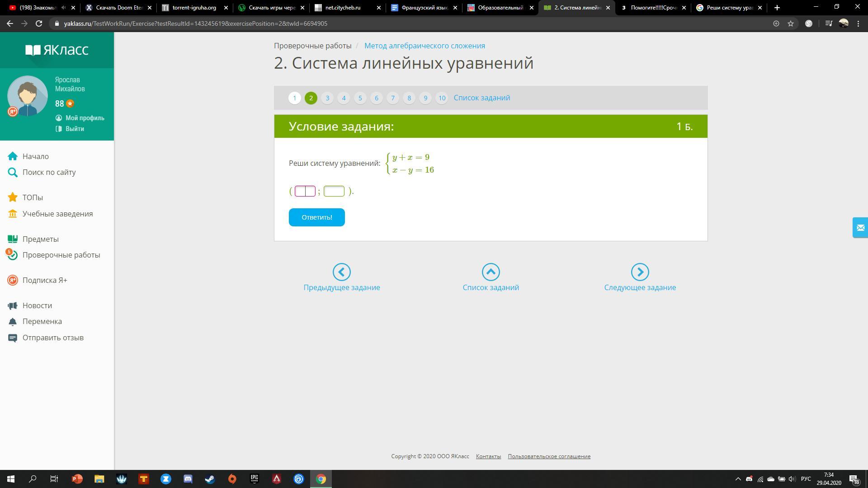Open Steam from the taskbar
This screenshot has height=488, width=868.
(210, 479)
